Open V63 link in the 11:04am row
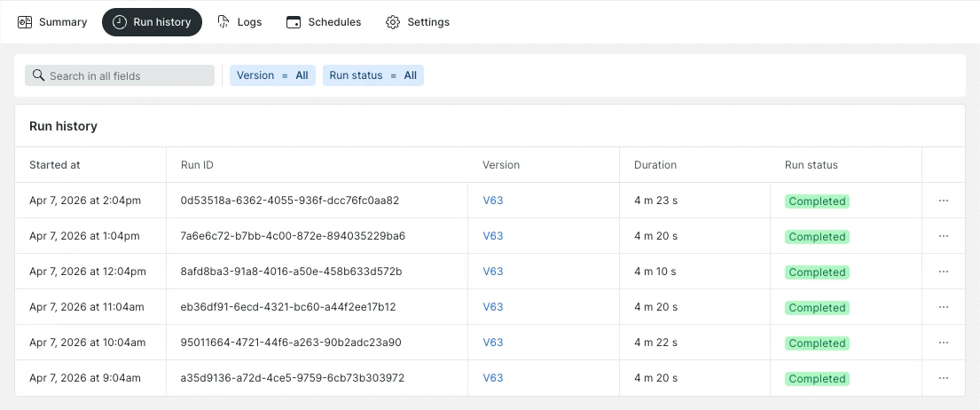The image size is (980, 410). click(493, 307)
